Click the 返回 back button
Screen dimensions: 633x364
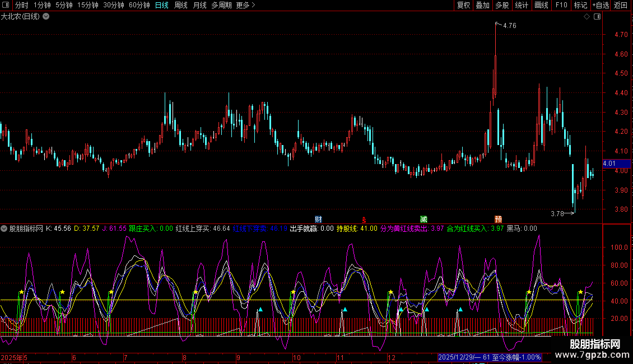[621, 6]
